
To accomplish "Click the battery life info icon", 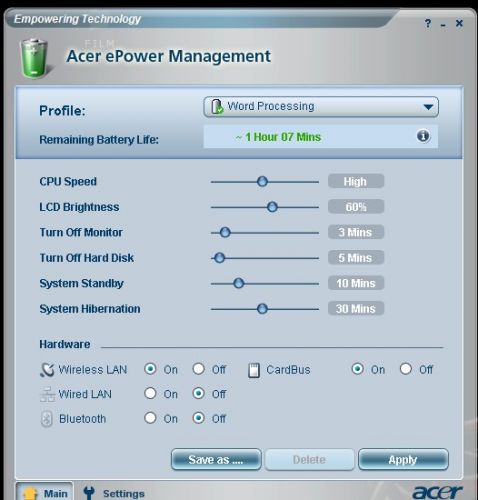I will [x=423, y=136].
